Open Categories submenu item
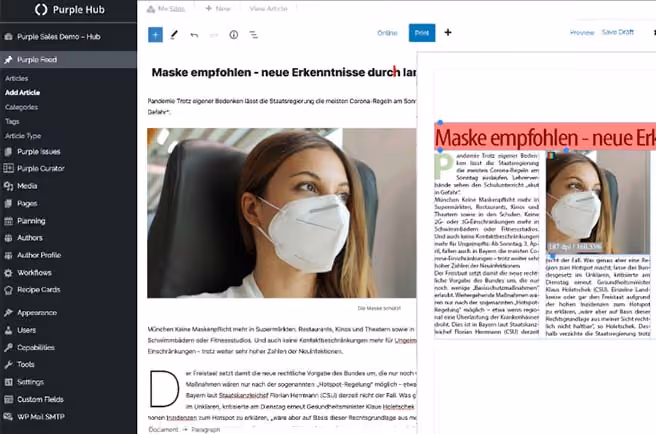 (x=21, y=107)
